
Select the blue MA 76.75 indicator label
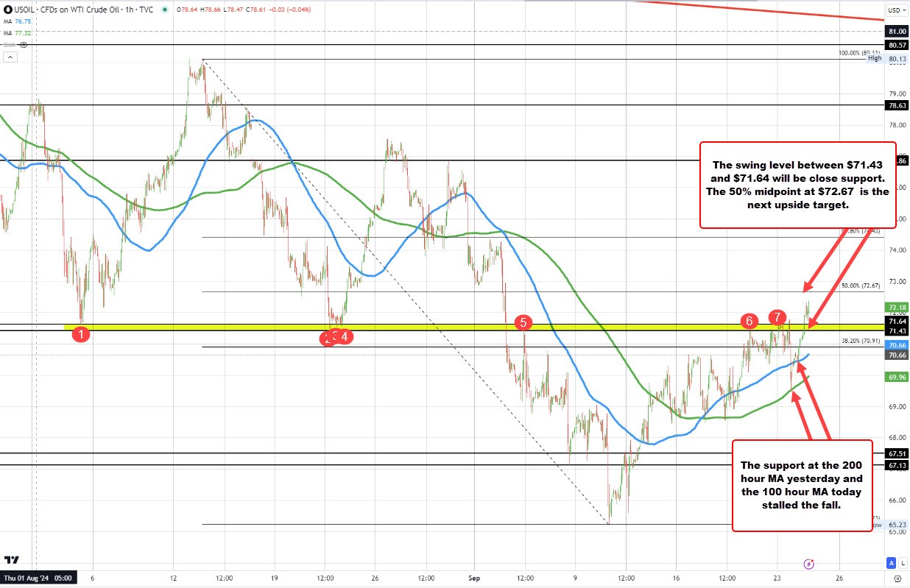pos(21,22)
